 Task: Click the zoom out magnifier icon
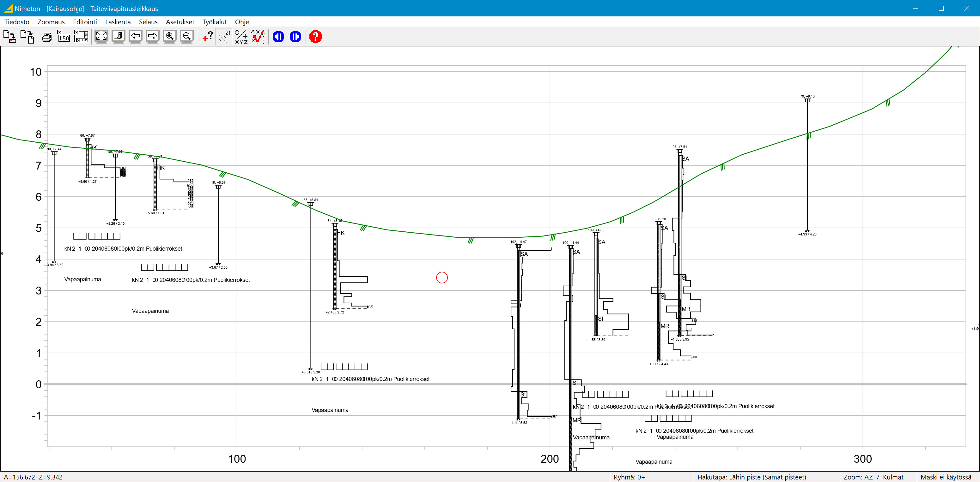pyautogui.click(x=186, y=37)
